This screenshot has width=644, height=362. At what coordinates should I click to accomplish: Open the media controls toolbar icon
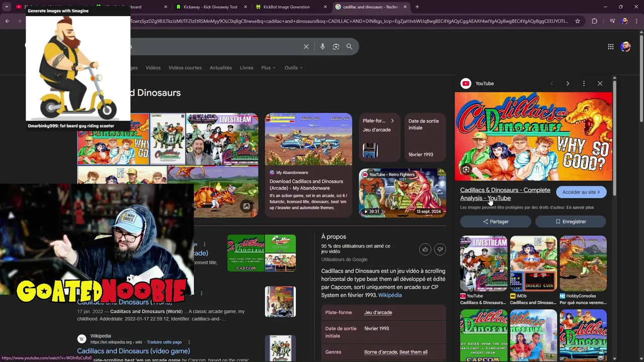click(612, 21)
